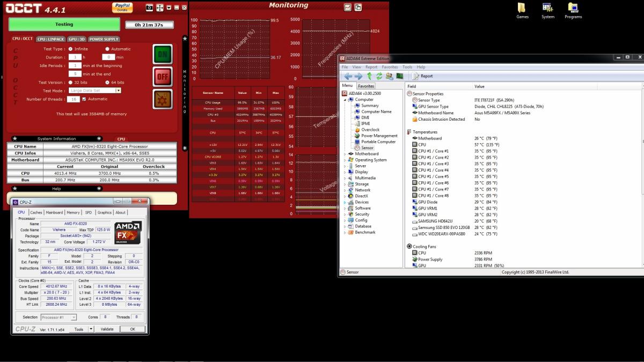Open the Mainboard tab in CPU-Z

(x=54, y=212)
